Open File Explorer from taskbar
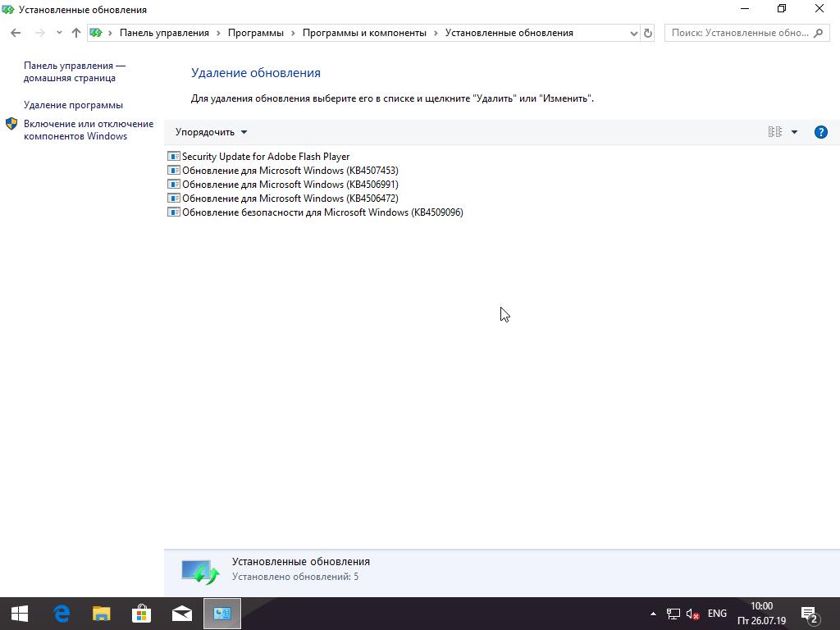Viewport: 840px width, 630px height. click(x=101, y=614)
